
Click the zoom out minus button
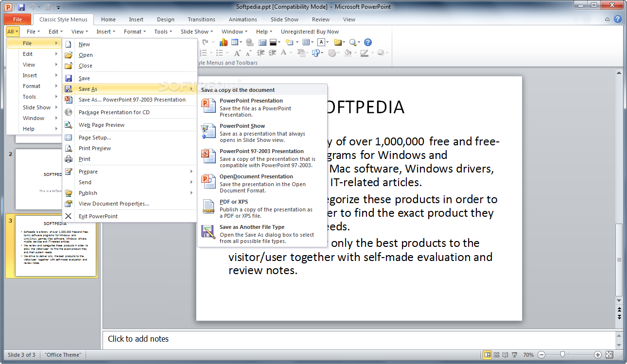pos(541,355)
